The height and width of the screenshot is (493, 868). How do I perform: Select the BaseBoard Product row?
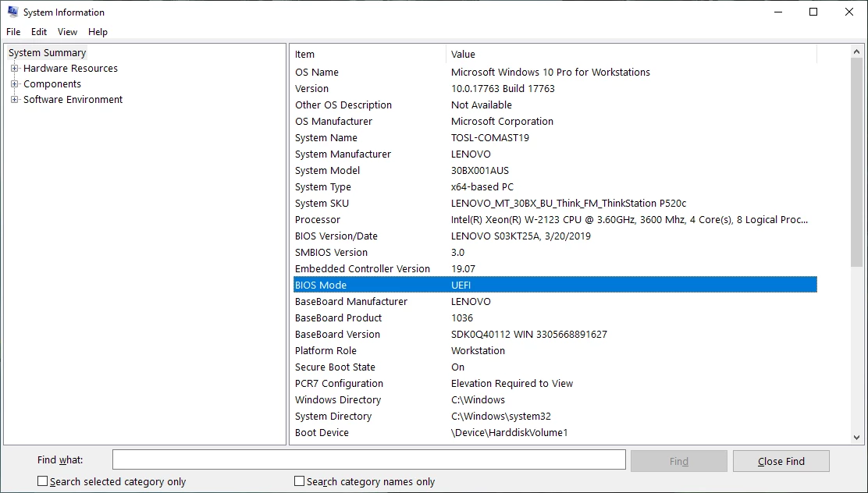(x=553, y=318)
